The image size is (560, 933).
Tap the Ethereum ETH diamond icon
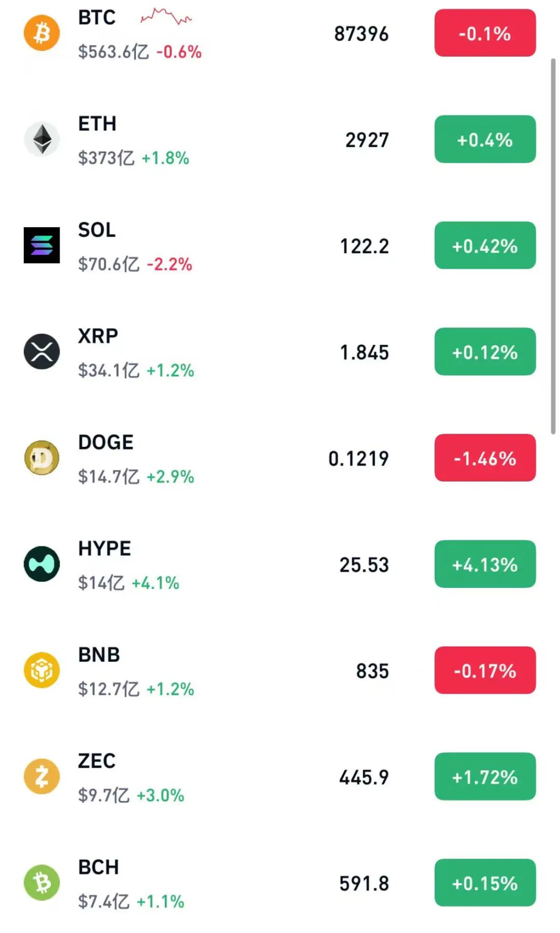click(42, 139)
